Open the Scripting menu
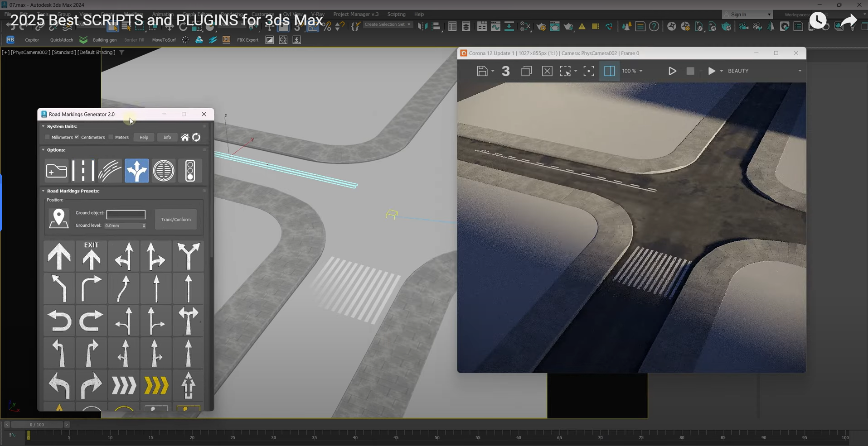 click(x=396, y=14)
